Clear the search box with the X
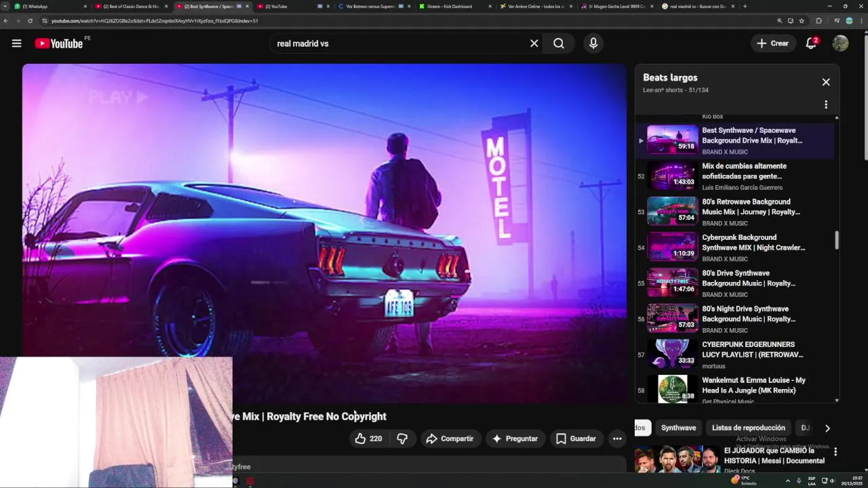The image size is (868, 488). 534,43
